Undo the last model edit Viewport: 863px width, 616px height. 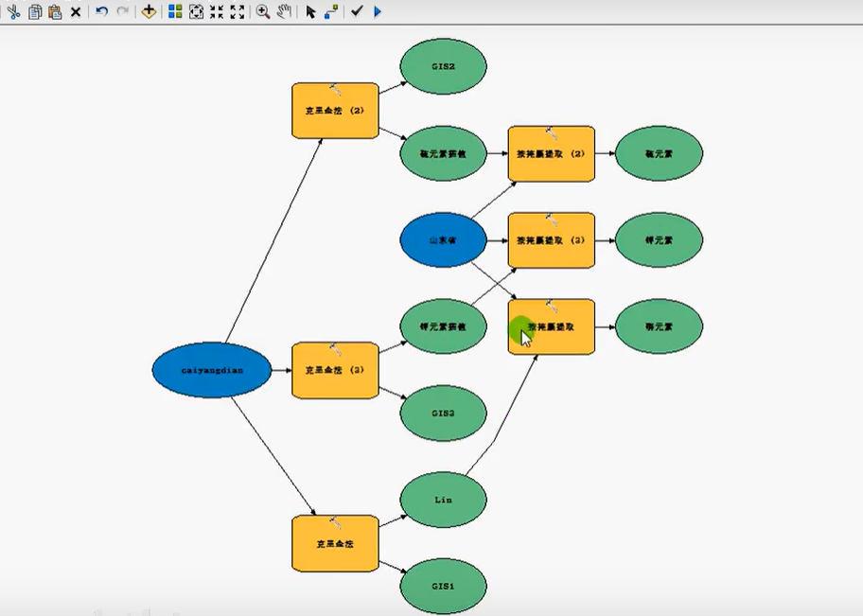[102, 11]
